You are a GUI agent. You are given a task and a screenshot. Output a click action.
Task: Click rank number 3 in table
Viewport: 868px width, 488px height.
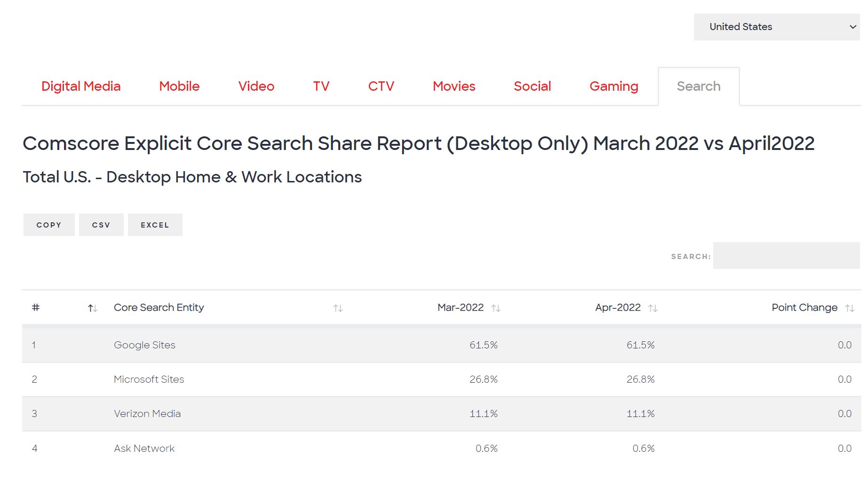[x=34, y=414]
